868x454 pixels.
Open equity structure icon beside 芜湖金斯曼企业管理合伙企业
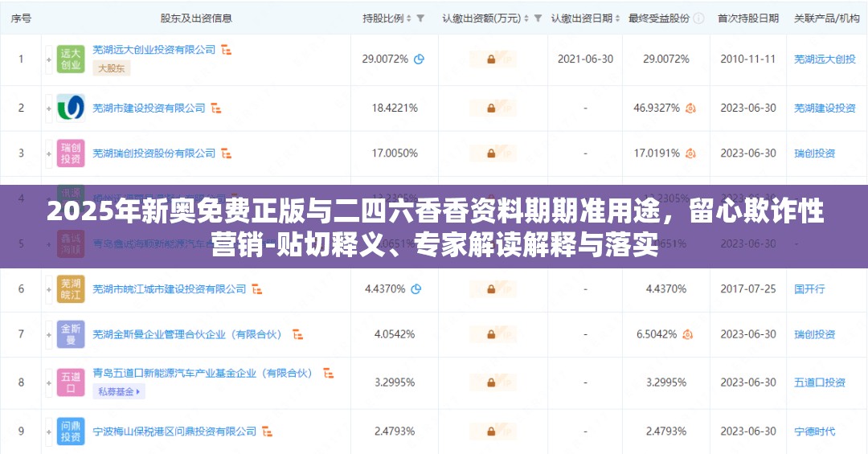tap(298, 334)
